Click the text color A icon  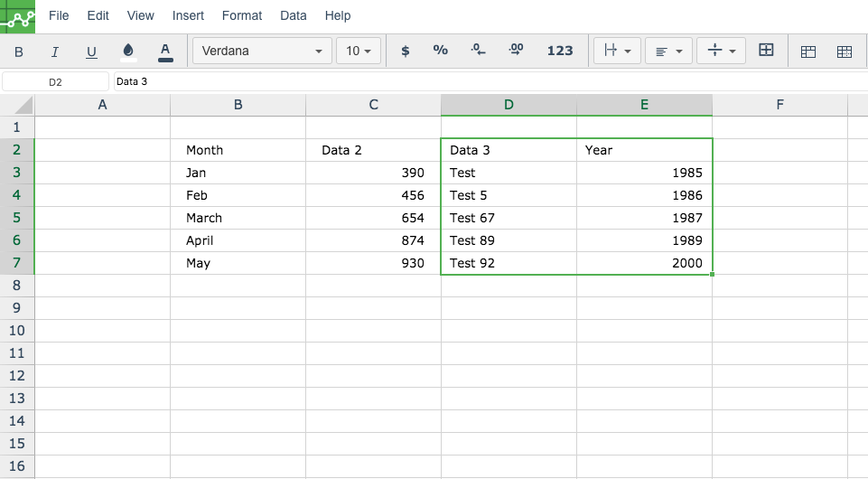pyautogui.click(x=165, y=52)
